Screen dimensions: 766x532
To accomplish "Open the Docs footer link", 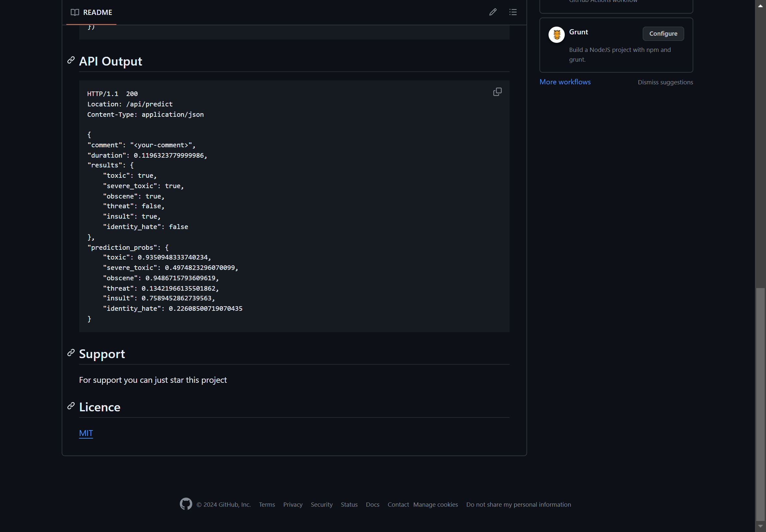I will 373,504.
